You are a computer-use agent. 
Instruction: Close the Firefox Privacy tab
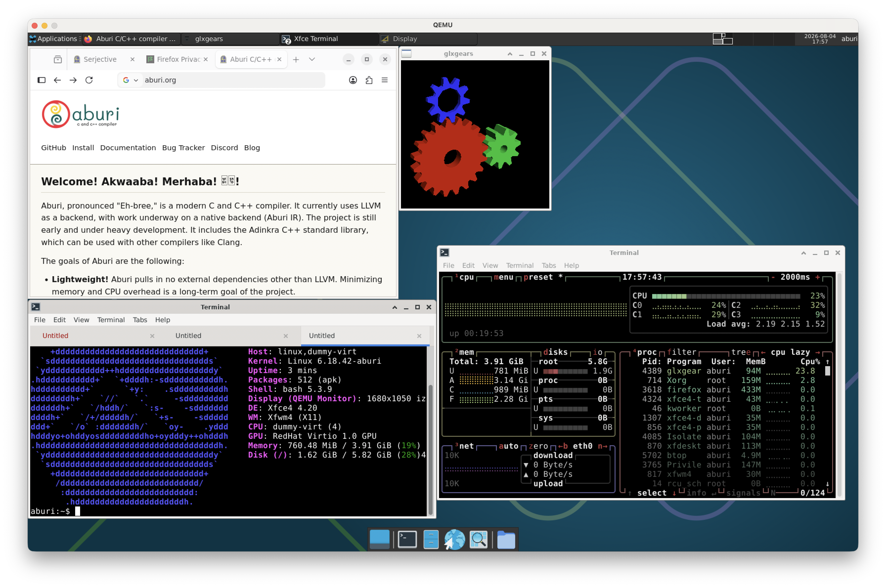point(206,59)
